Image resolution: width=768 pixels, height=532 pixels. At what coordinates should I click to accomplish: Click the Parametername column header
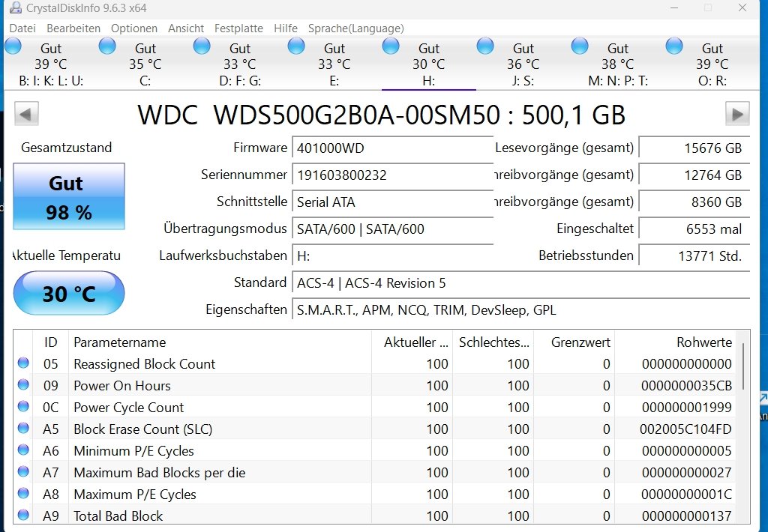tap(220, 342)
